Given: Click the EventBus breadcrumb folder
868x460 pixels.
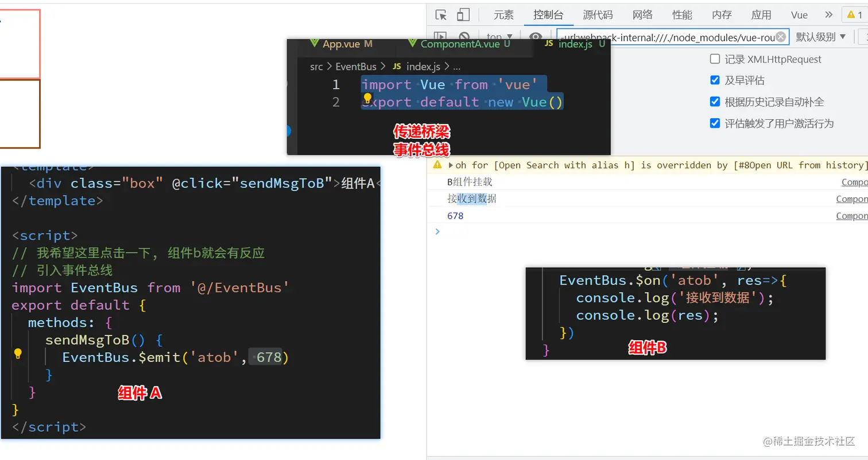Looking at the screenshot, I should coord(356,67).
